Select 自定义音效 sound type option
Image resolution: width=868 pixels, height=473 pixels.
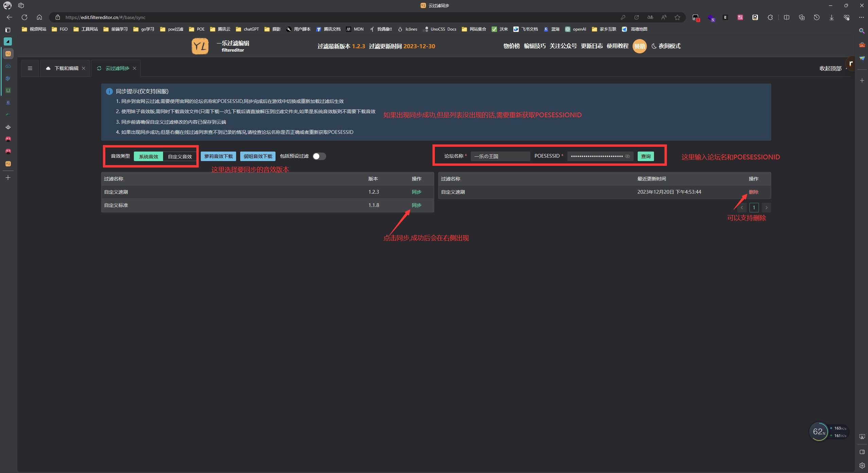pyautogui.click(x=180, y=156)
